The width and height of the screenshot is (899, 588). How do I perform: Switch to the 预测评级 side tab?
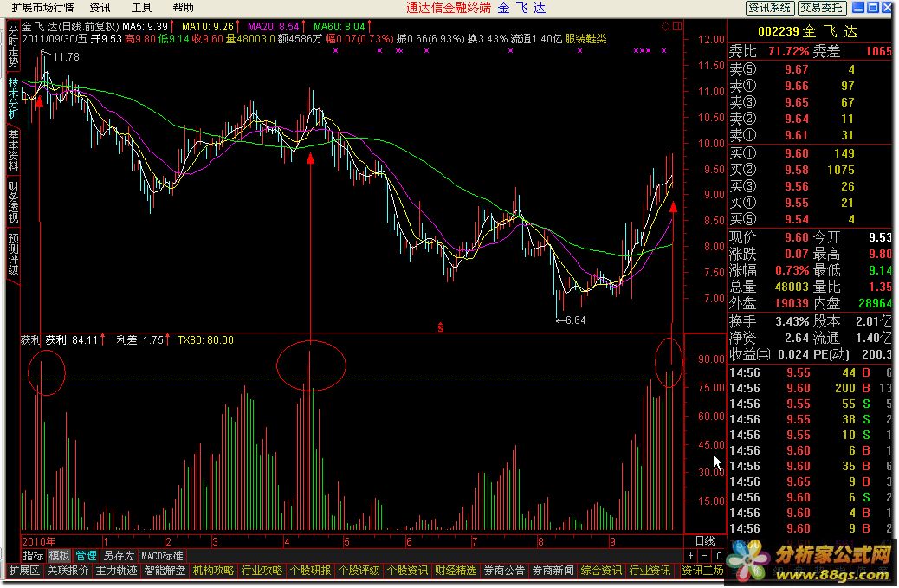[13, 254]
